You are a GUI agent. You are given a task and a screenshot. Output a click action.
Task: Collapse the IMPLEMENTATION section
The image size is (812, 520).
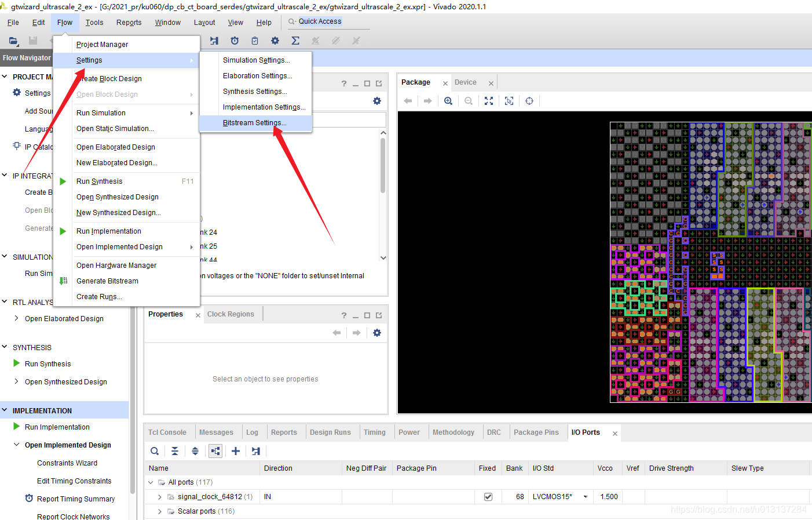point(5,410)
